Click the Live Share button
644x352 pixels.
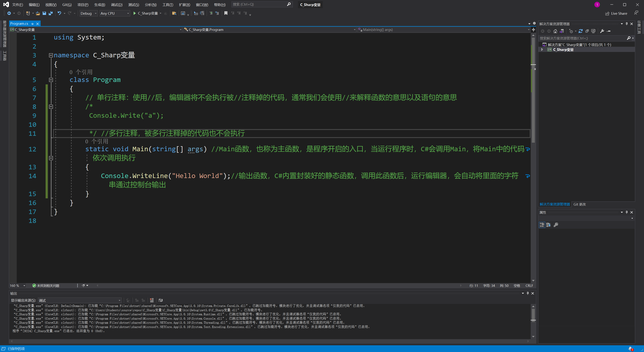[x=616, y=13]
